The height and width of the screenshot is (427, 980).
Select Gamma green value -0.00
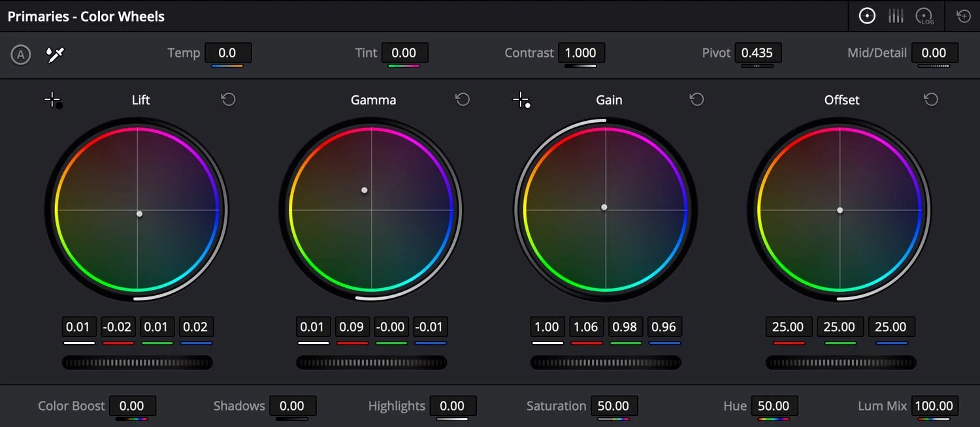pos(391,326)
